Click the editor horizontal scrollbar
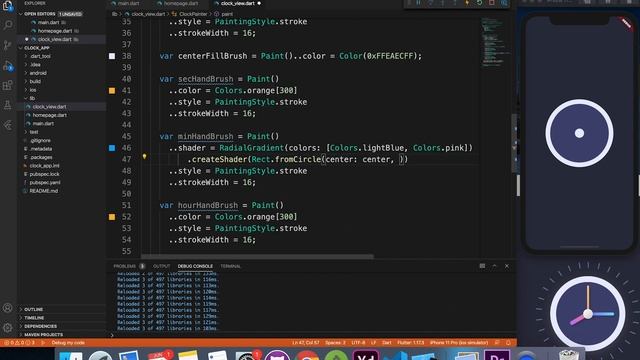The image size is (640, 360). pyautogui.click(x=257, y=256)
